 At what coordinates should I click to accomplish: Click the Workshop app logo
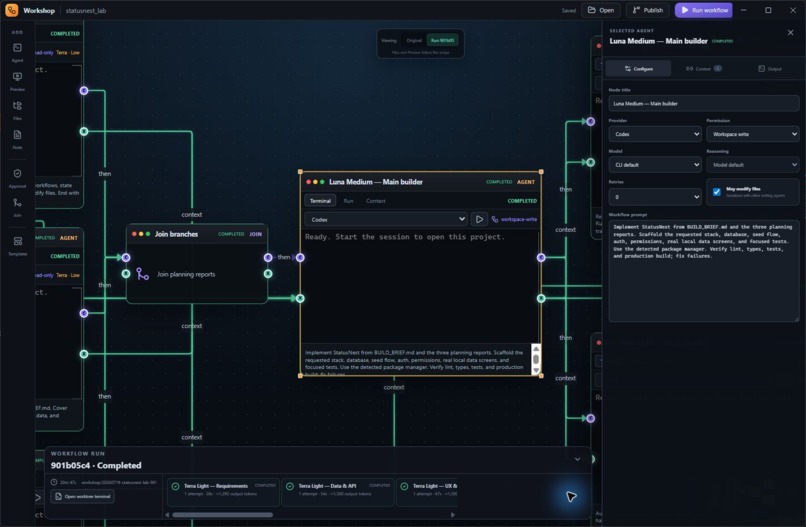click(x=11, y=10)
